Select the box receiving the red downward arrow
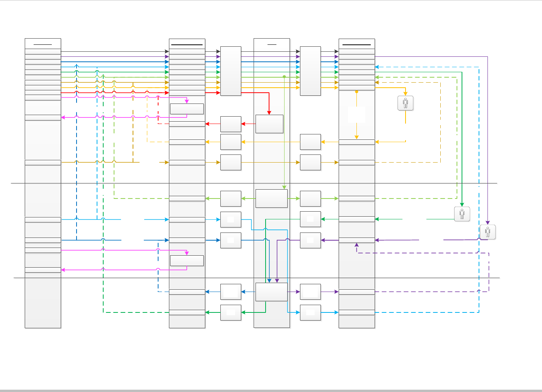 click(x=269, y=124)
